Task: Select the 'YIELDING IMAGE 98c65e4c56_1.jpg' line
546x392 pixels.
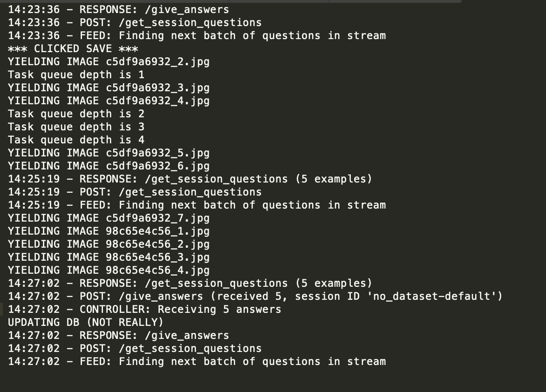Action: pyautogui.click(x=109, y=231)
